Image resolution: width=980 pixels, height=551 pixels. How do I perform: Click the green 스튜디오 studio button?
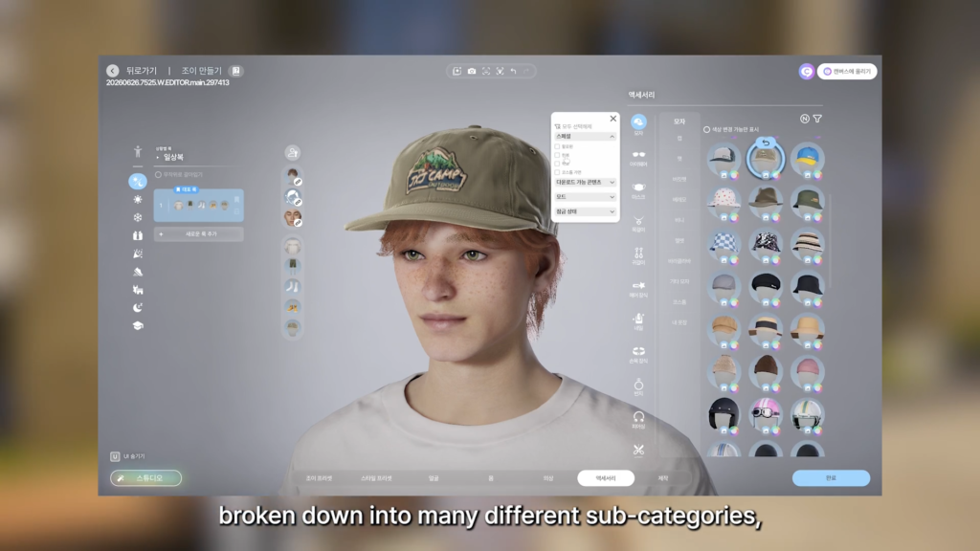pyautogui.click(x=146, y=478)
